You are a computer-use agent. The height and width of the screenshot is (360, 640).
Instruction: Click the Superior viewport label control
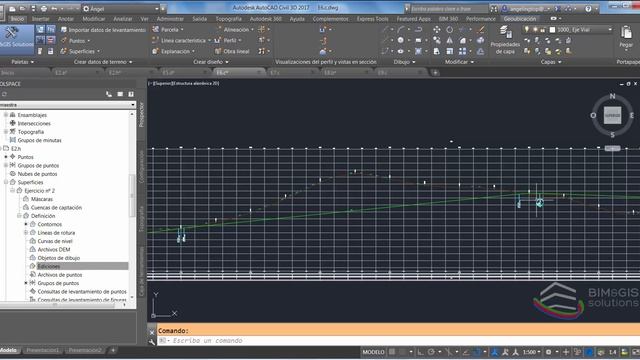click(x=162, y=83)
